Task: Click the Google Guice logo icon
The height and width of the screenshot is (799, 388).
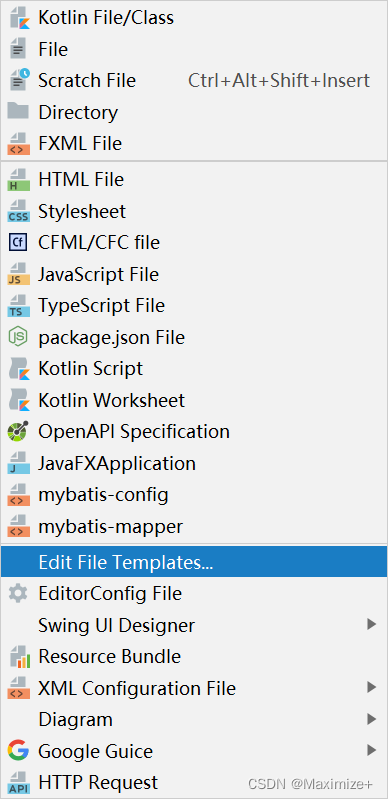Action: pos(19,751)
